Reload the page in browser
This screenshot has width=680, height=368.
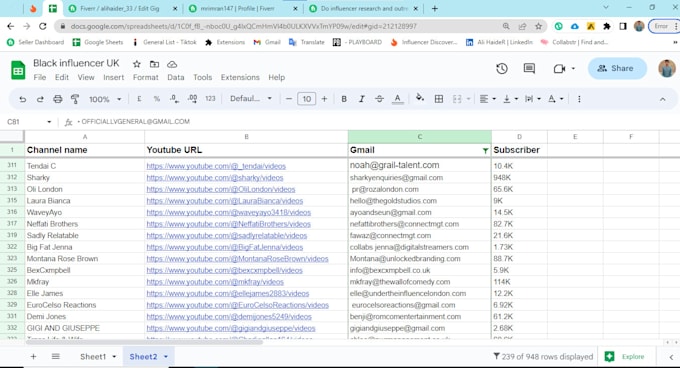click(x=42, y=26)
